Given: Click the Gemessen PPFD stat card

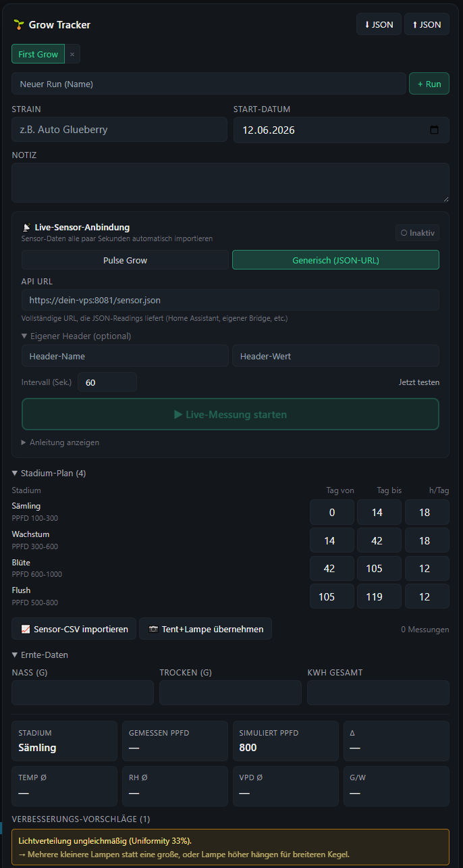Looking at the screenshot, I should pyautogui.click(x=175, y=741).
